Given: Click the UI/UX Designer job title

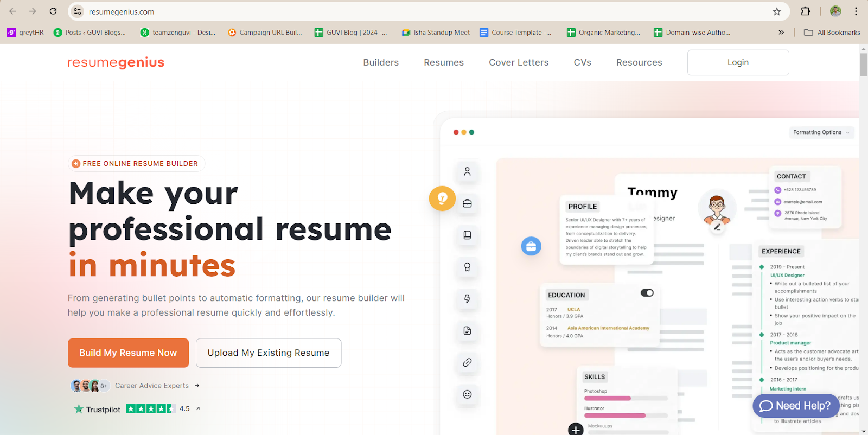Looking at the screenshot, I should point(787,276).
